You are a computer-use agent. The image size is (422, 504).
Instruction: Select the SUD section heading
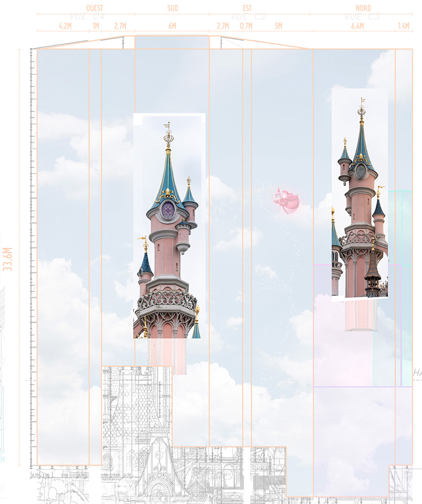[172, 8]
